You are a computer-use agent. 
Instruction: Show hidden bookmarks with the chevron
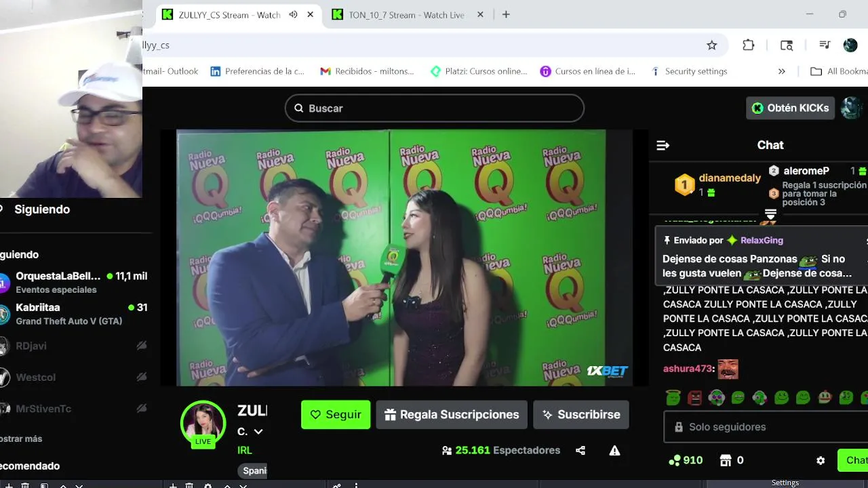[781, 71]
